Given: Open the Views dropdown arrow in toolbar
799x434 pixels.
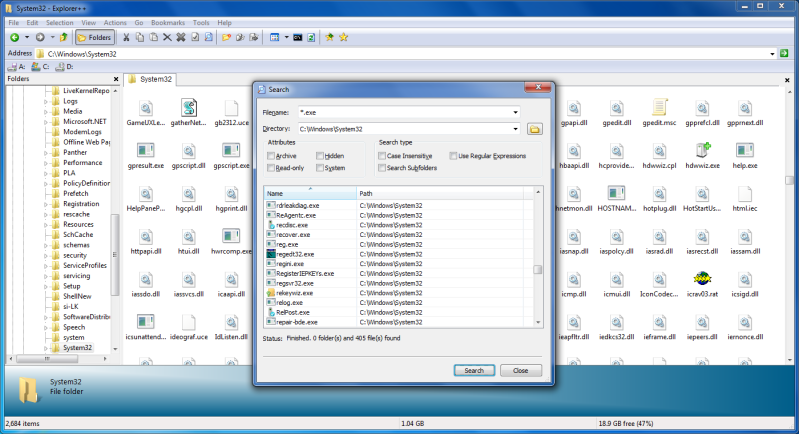Looking at the screenshot, I should [284, 37].
